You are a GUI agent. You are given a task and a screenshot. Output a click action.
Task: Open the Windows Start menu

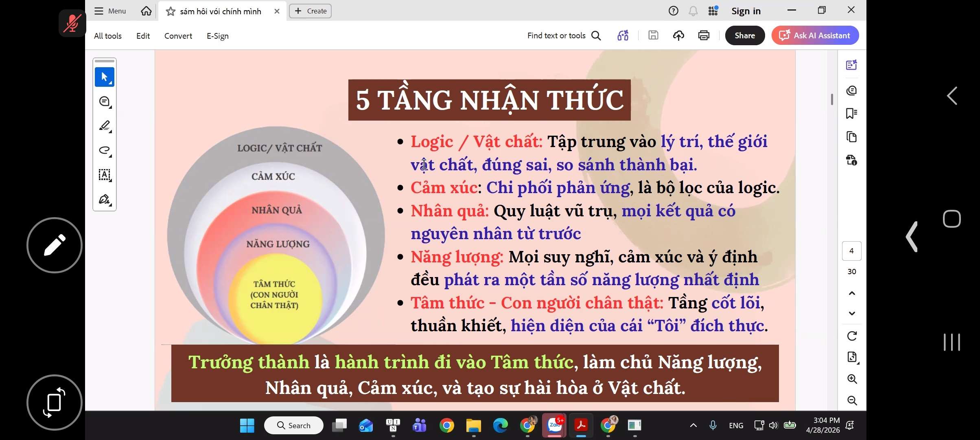click(247, 426)
